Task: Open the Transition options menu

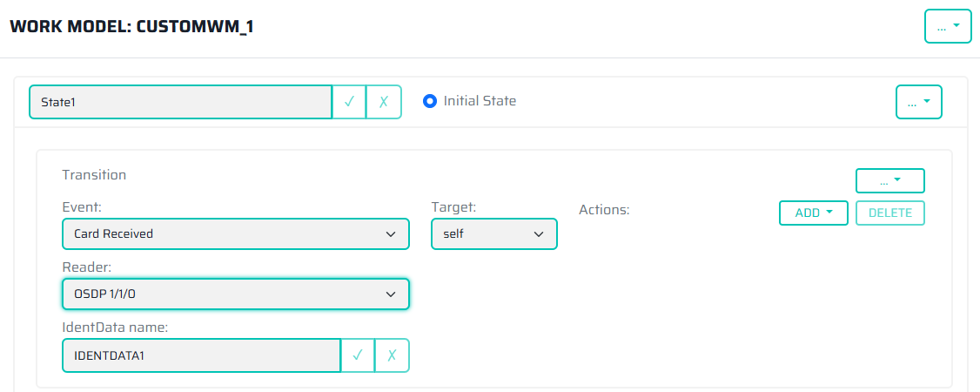Action: coord(889,180)
